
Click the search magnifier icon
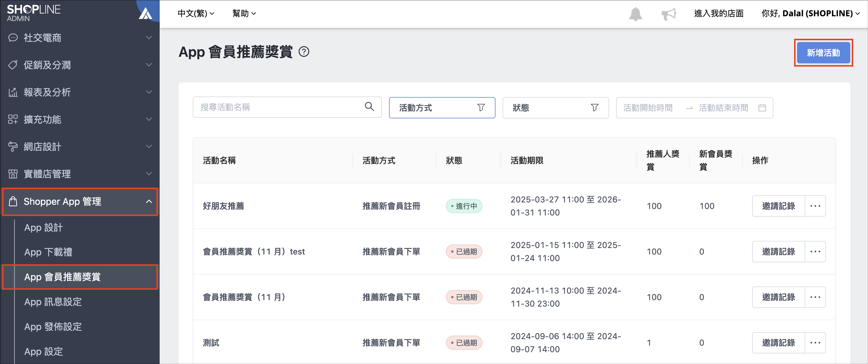369,107
